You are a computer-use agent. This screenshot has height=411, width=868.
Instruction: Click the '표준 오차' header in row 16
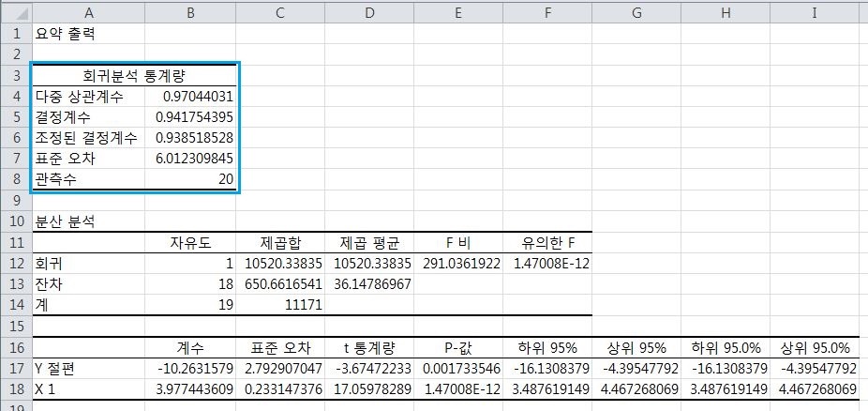click(279, 347)
